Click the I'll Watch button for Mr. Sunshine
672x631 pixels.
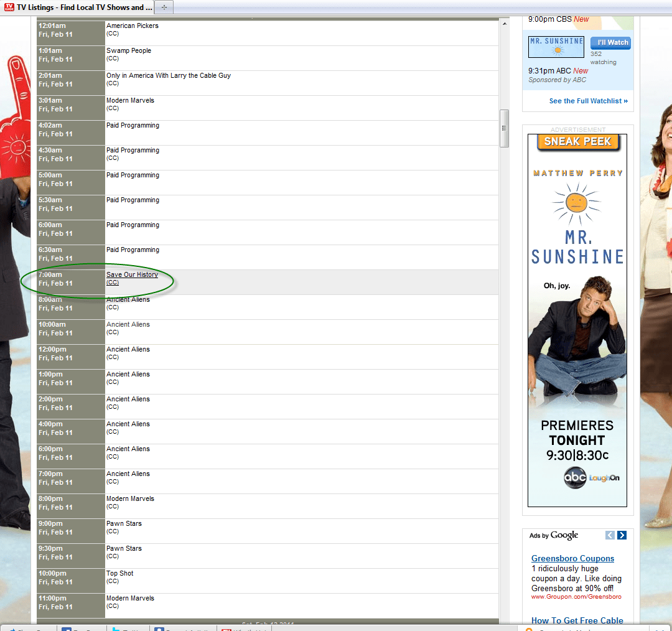pyautogui.click(x=610, y=42)
